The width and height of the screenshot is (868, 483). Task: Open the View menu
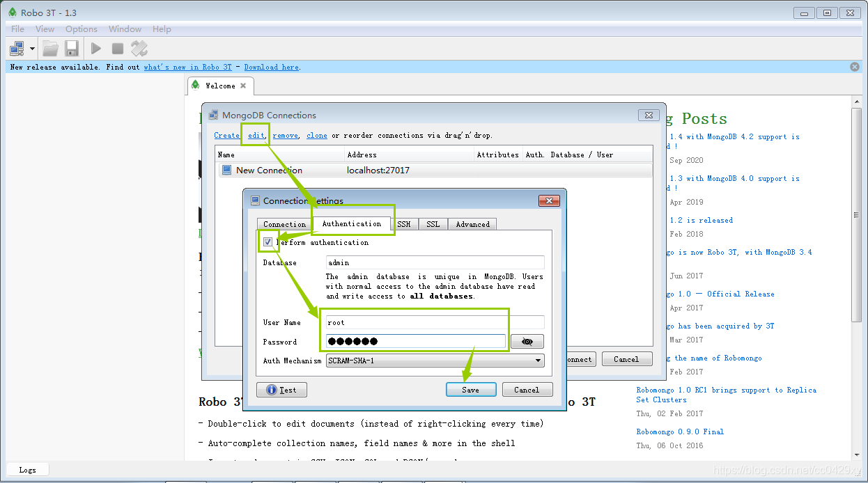tap(45, 29)
